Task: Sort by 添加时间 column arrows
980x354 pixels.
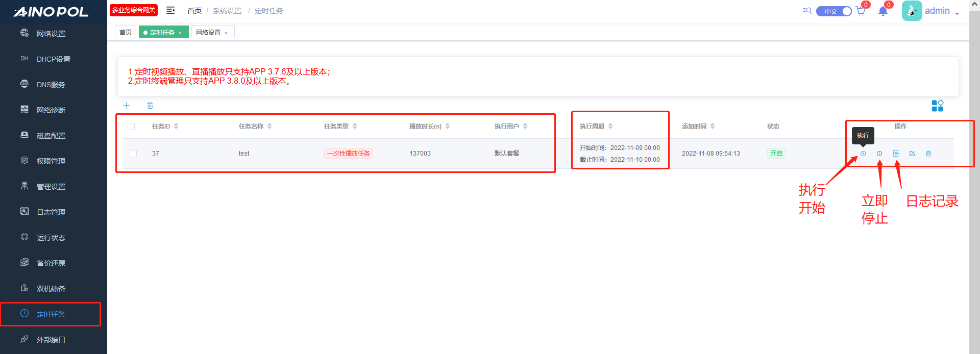Action: [x=713, y=127]
